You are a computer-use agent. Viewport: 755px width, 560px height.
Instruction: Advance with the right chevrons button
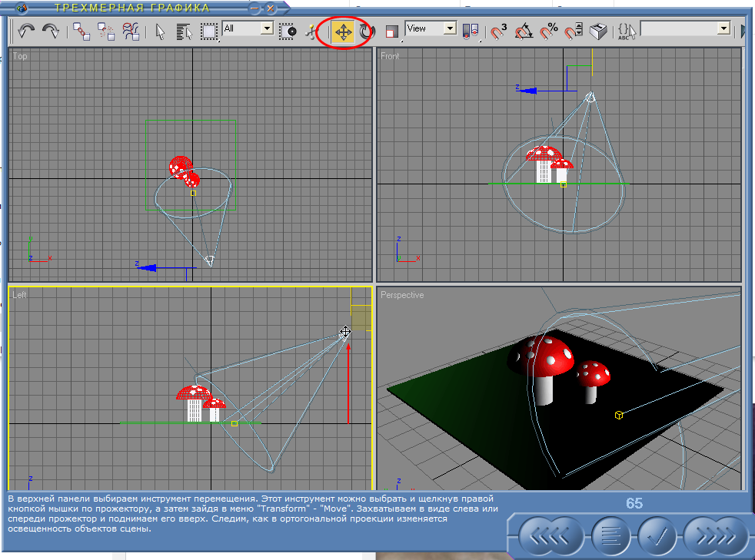coord(716,535)
